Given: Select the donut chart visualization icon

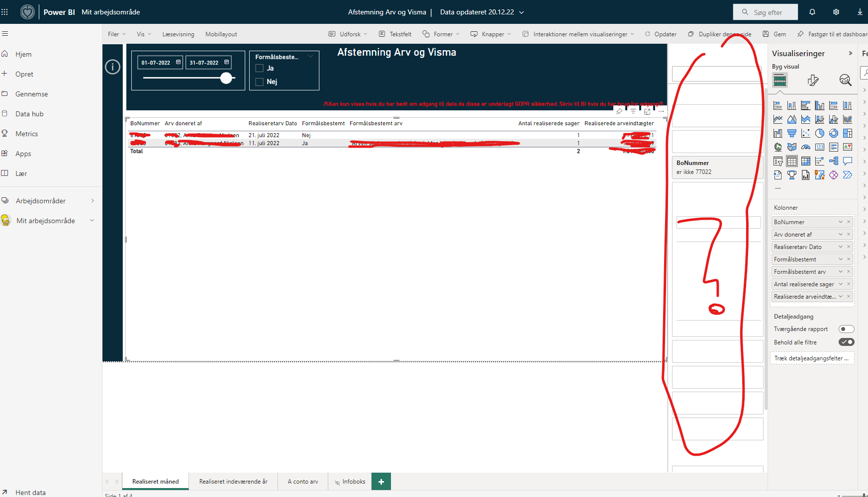Looking at the screenshot, I should pos(834,133).
